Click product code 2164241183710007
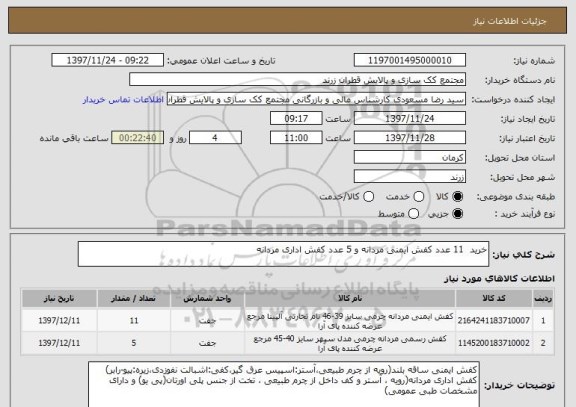Viewport: 576px width, 407px height. [x=494, y=321]
